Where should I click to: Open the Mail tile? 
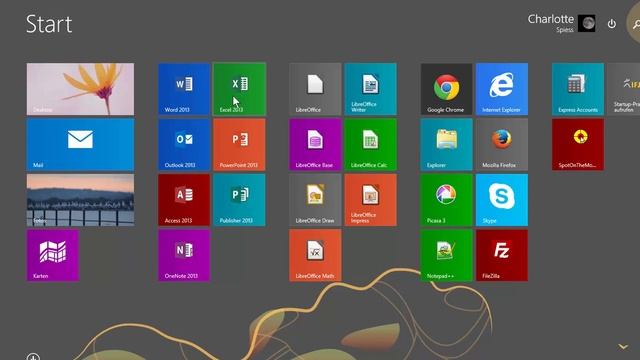pos(80,144)
